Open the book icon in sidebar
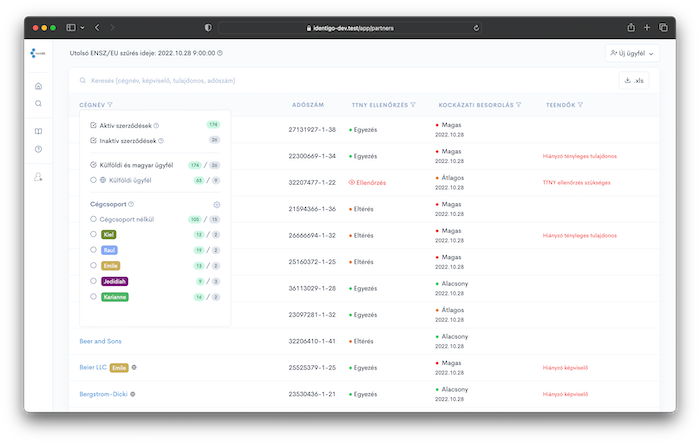700x444 pixels. click(x=38, y=131)
